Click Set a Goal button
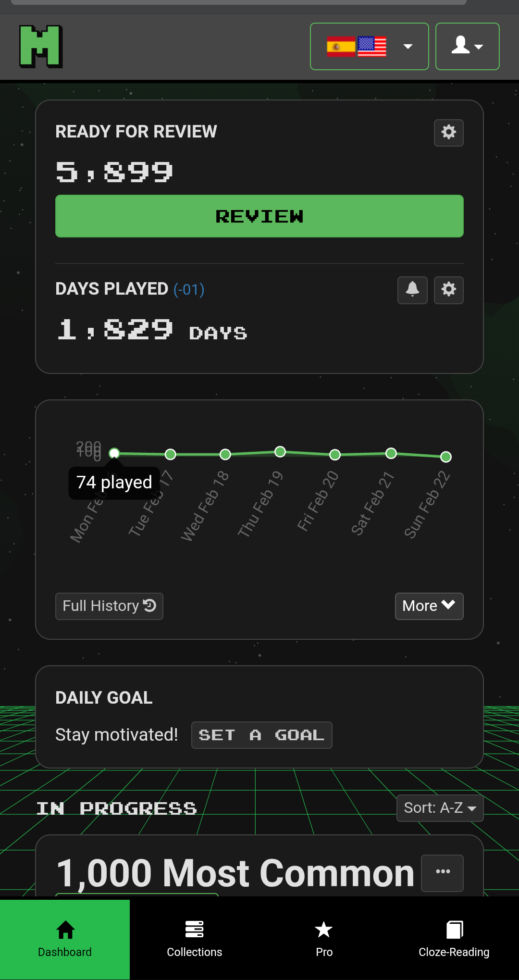The height and width of the screenshot is (980, 519). coord(261,735)
